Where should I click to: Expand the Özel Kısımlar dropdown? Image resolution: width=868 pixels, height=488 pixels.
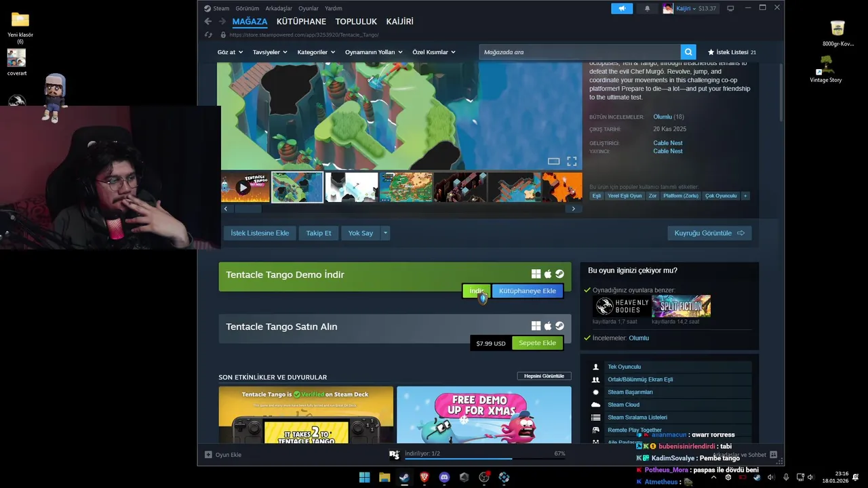point(433,52)
